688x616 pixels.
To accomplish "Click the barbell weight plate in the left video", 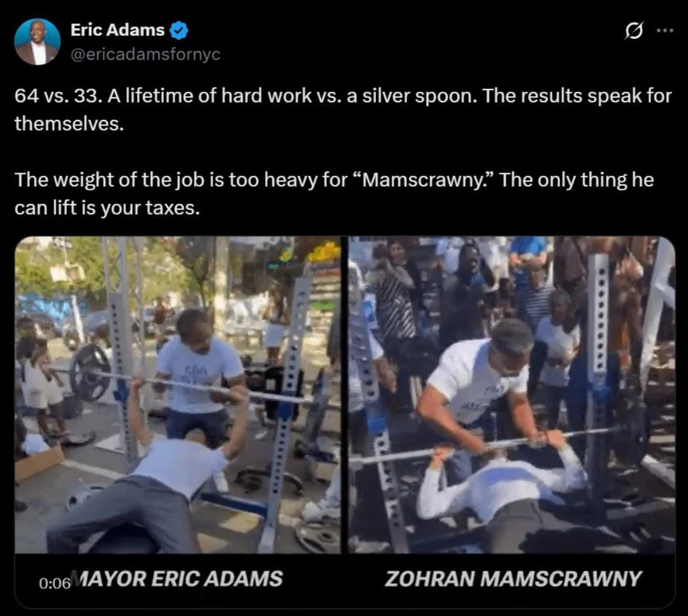I will pyautogui.click(x=90, y=373).
